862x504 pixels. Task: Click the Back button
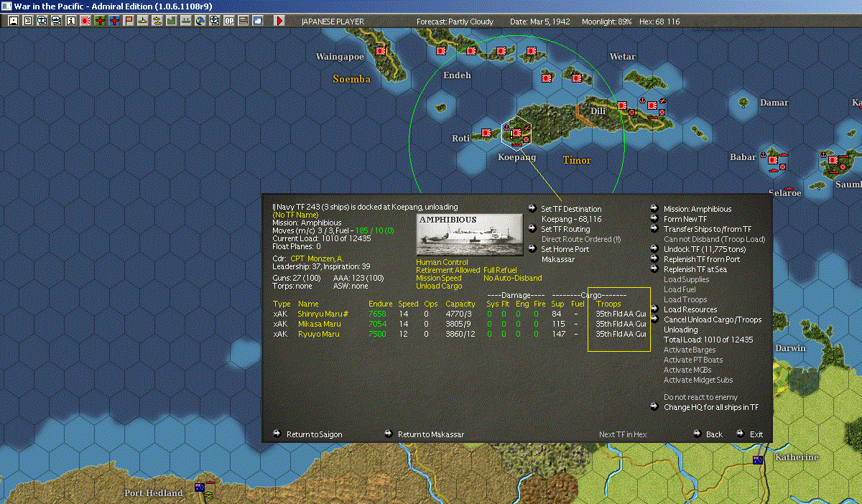click(714, 434)
